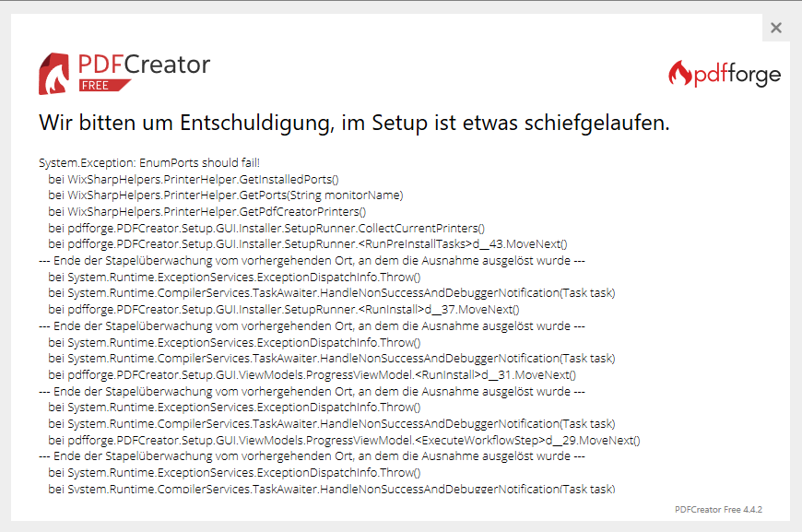Viewport: 802px width, 532px height.
Task: Close the PDFCreator setup error dialog
Action: tap(776, 28)
